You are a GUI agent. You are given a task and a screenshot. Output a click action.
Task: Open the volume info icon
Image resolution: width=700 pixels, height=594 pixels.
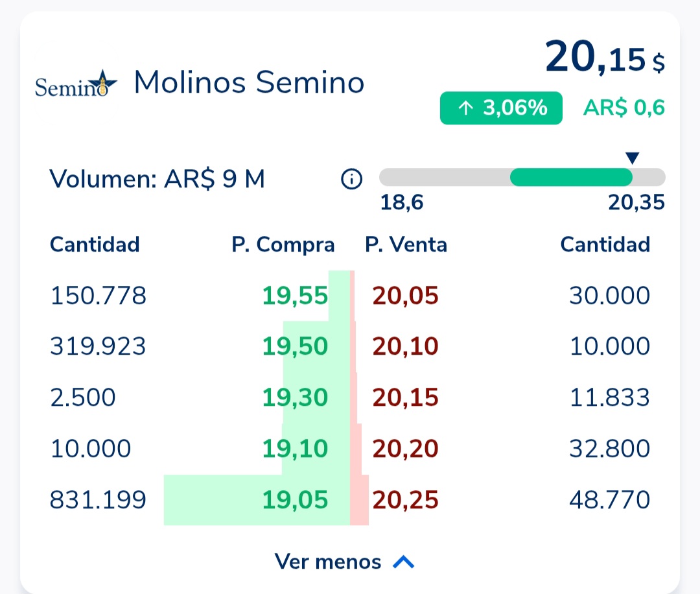[351, 178]
